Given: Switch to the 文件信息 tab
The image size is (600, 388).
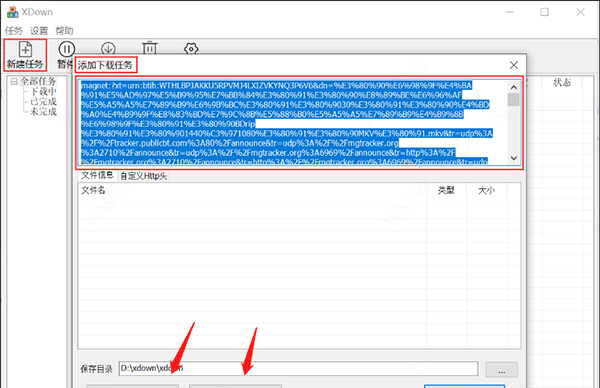Looking at the screenshot, I should (97, 175).
